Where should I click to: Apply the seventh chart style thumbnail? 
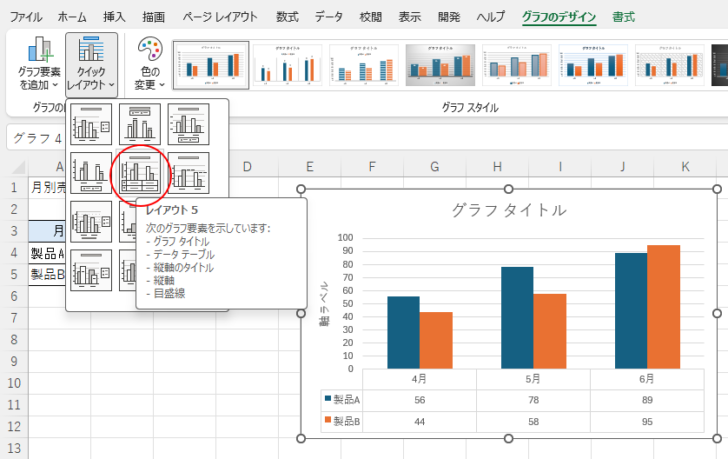click(x=670, y=65)
